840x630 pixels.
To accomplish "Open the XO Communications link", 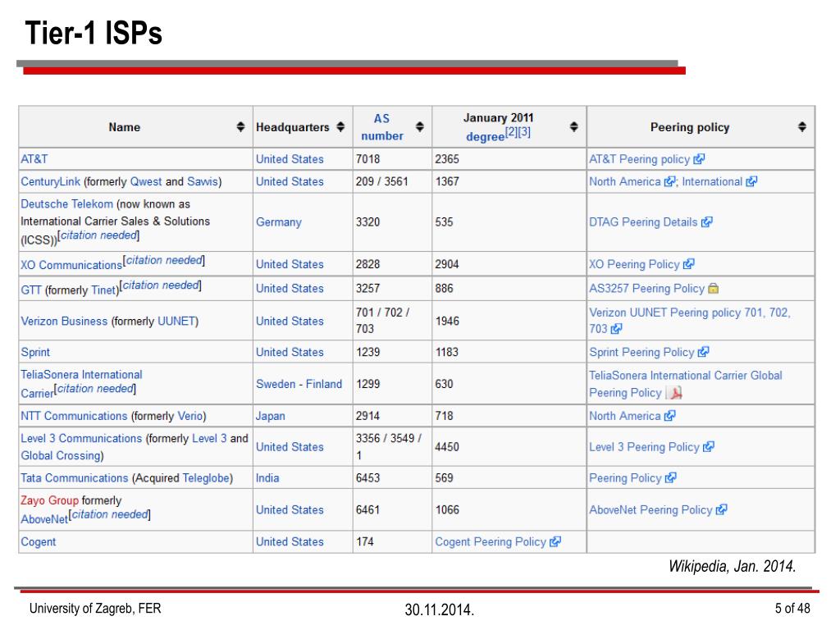I will 71,265.
